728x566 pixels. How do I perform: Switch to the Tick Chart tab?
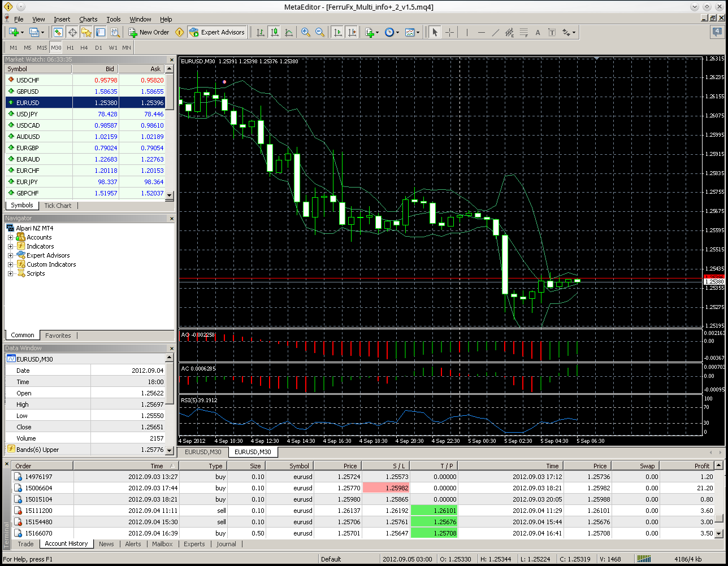click(x=58, y=206)
